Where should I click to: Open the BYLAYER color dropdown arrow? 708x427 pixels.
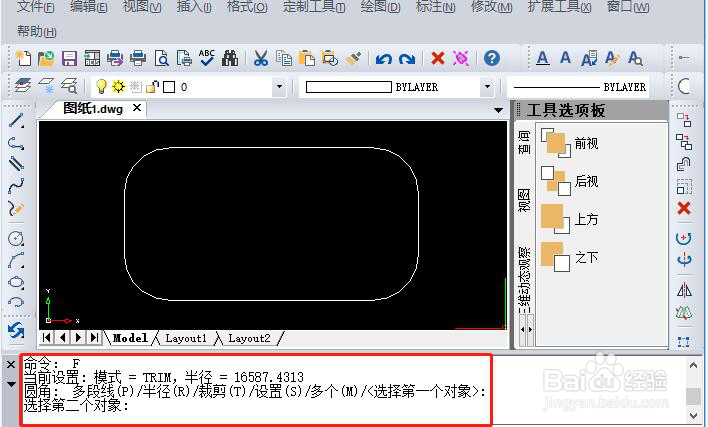coord(487,86)
